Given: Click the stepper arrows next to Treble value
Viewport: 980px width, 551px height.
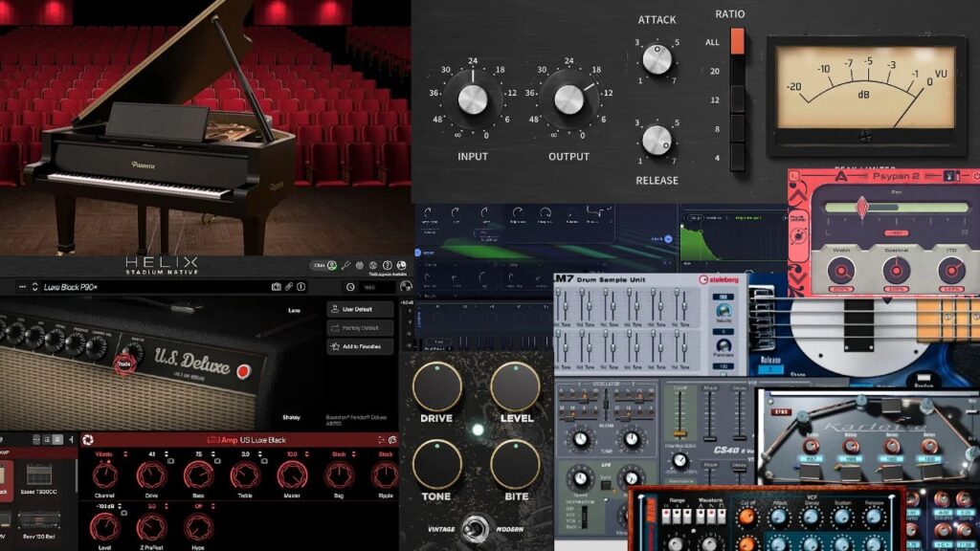Looking at the screenshot, I should click(260, 454).
